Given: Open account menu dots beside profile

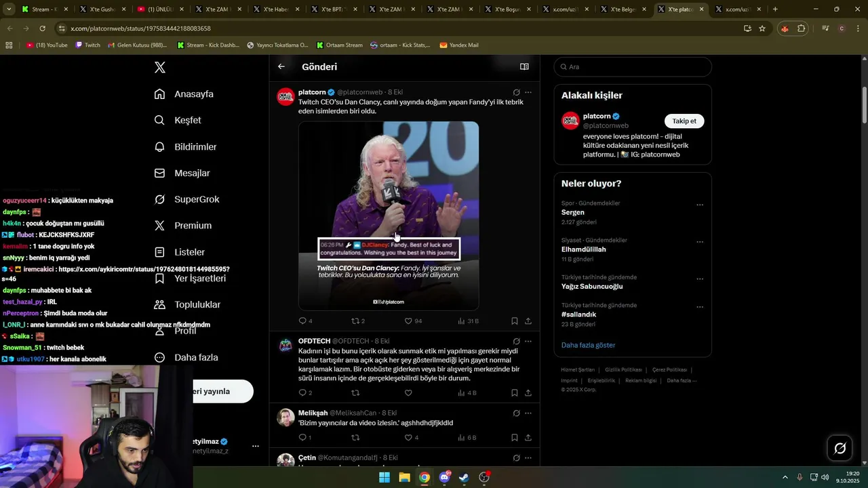Looking at the screenshot, I should (x=256, y=446).
